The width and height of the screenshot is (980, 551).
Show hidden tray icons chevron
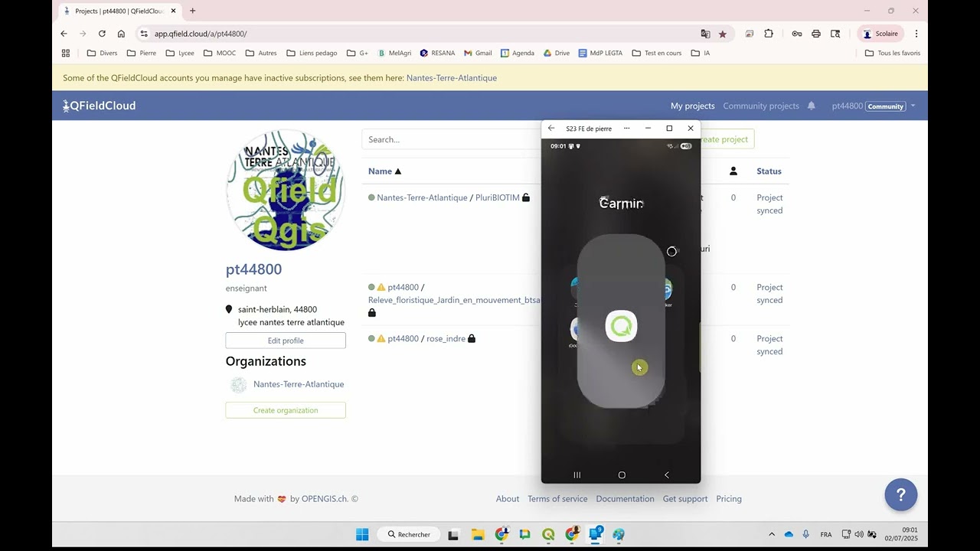[x=772, y=534]
